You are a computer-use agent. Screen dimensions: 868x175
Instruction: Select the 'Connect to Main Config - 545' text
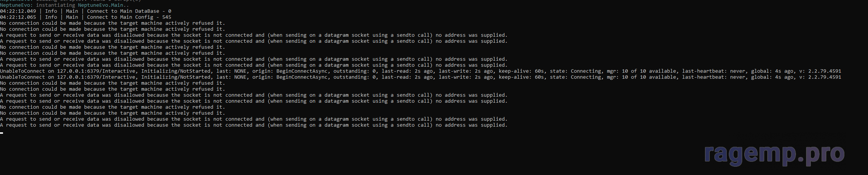(129, 17)
